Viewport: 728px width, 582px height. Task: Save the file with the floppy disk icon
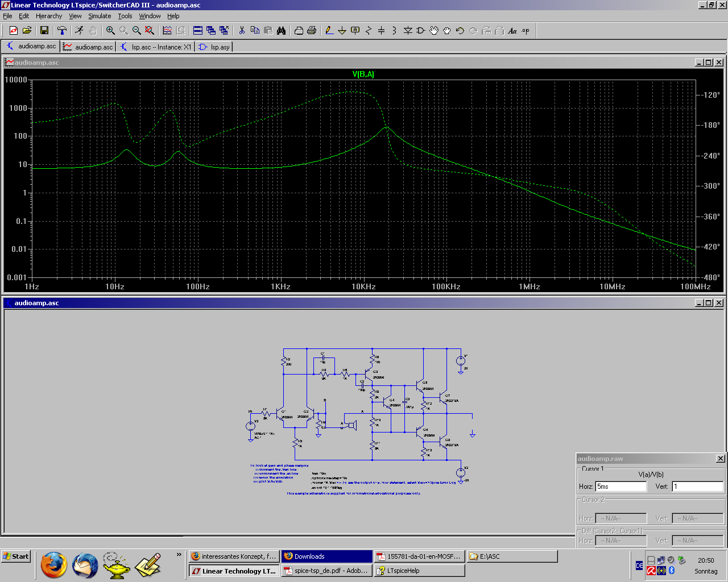[x=44, y=31]
